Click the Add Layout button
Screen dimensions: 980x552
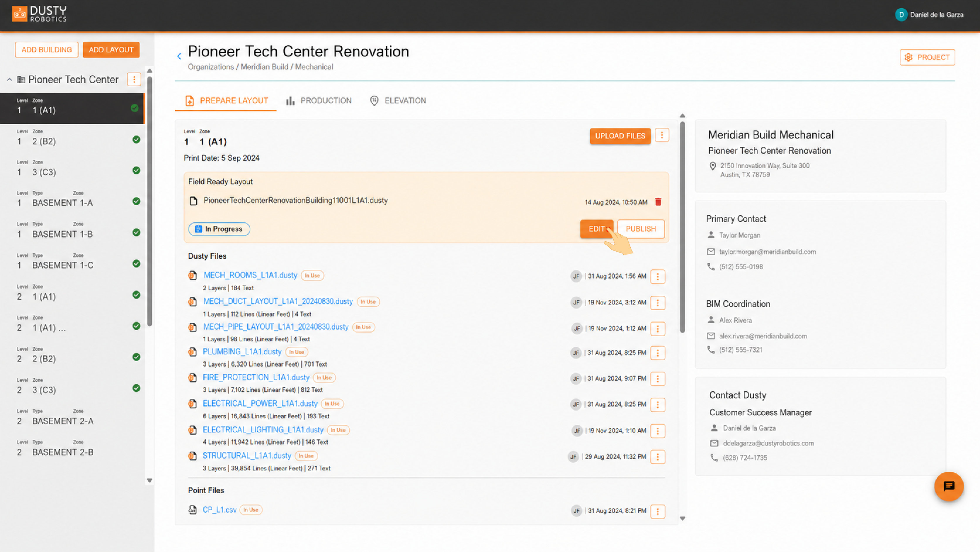pyautogui.click(x=111, y=50)
